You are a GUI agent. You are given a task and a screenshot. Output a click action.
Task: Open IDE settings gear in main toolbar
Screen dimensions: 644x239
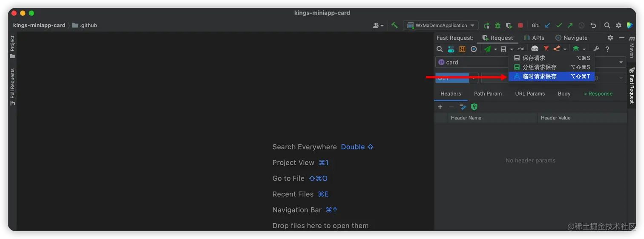coord(618,26)
